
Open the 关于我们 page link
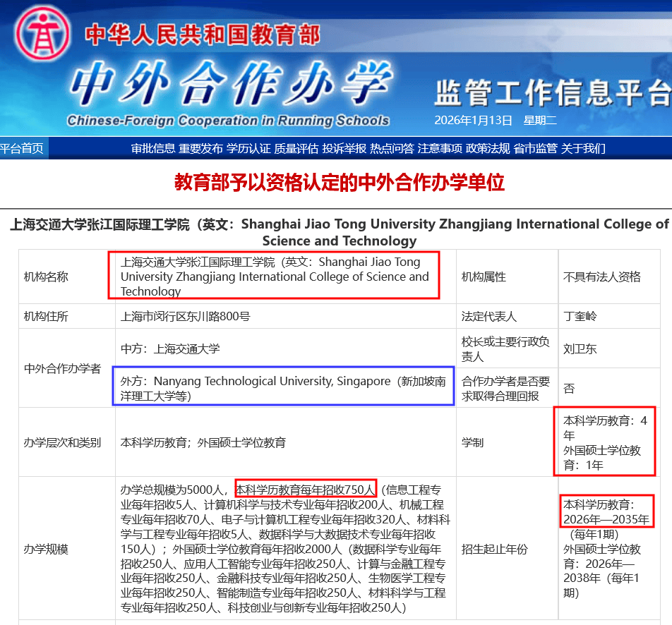pyautogui.click(x=583, y=148)
